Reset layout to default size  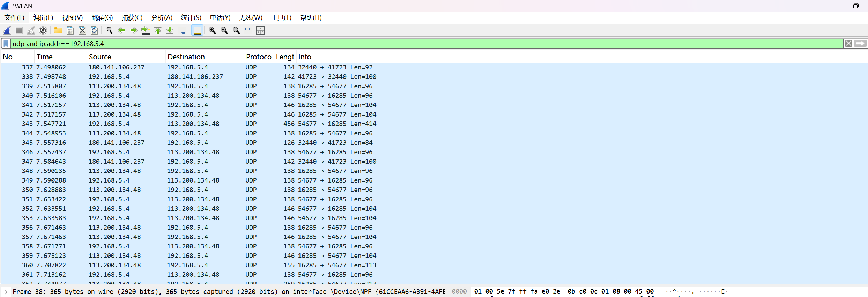(248, 30)
